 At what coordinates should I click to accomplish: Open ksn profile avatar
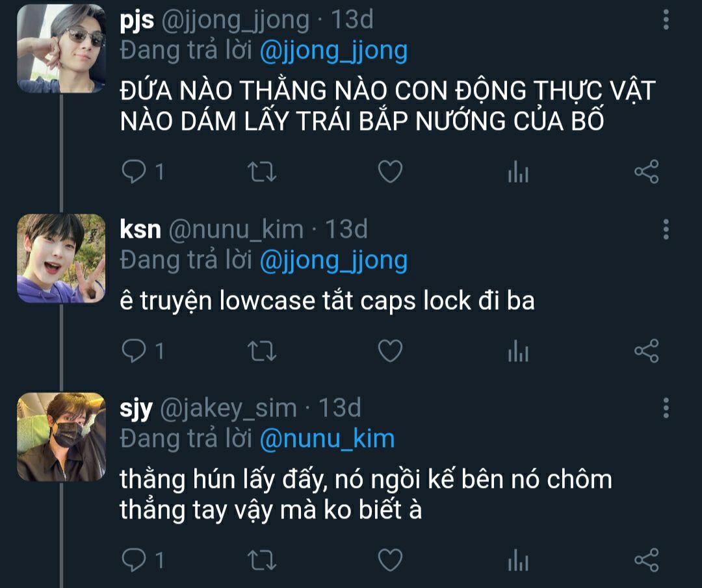[x=61, y=258]
